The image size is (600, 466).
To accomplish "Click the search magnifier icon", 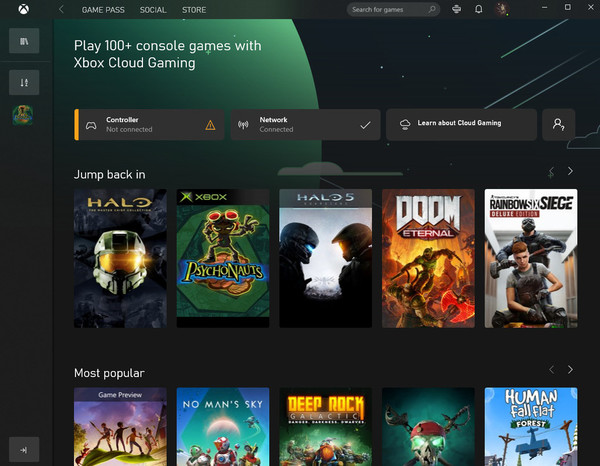I will pyautogui.click(x=432, y=9).
